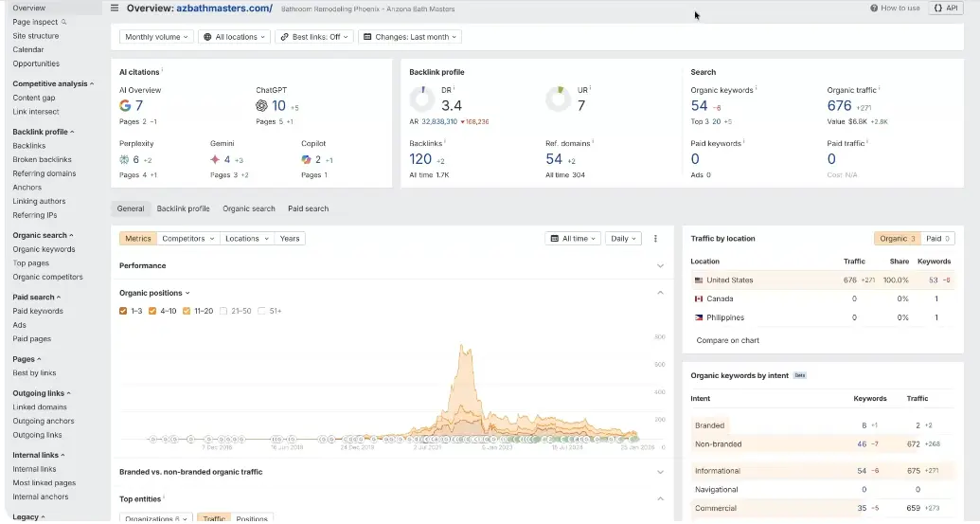Screen dimensions: 980x524
Task: Open Content gap in sidebar
Action: (34, 98)
